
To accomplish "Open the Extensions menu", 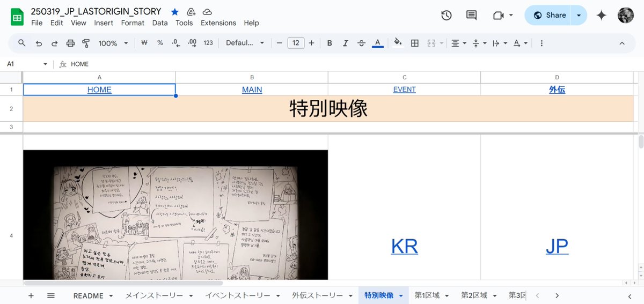I will click(x=218, y=23).
